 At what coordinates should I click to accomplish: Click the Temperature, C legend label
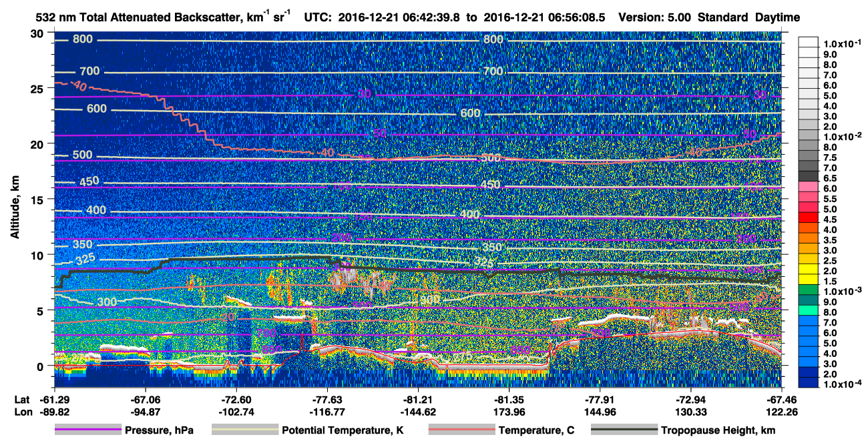536,430
